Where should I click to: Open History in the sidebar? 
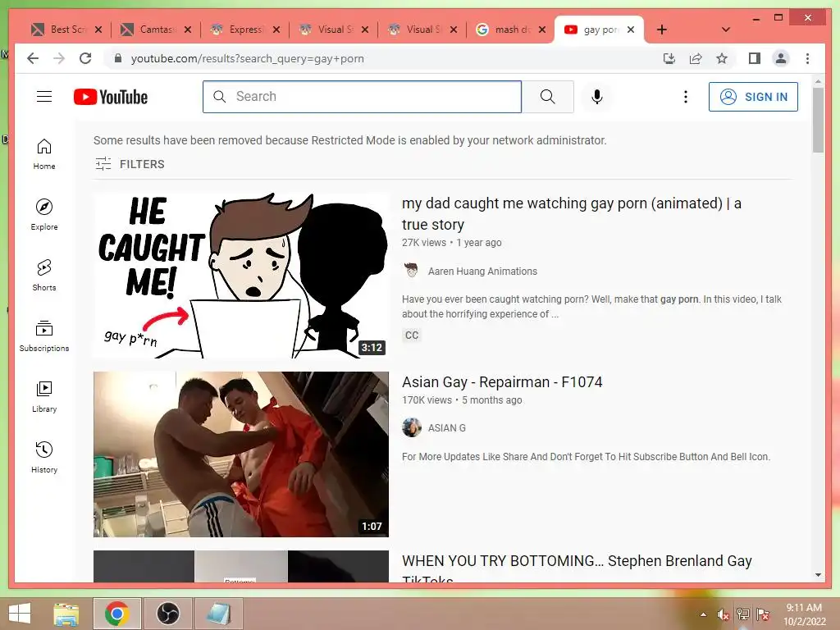[44, 457]
